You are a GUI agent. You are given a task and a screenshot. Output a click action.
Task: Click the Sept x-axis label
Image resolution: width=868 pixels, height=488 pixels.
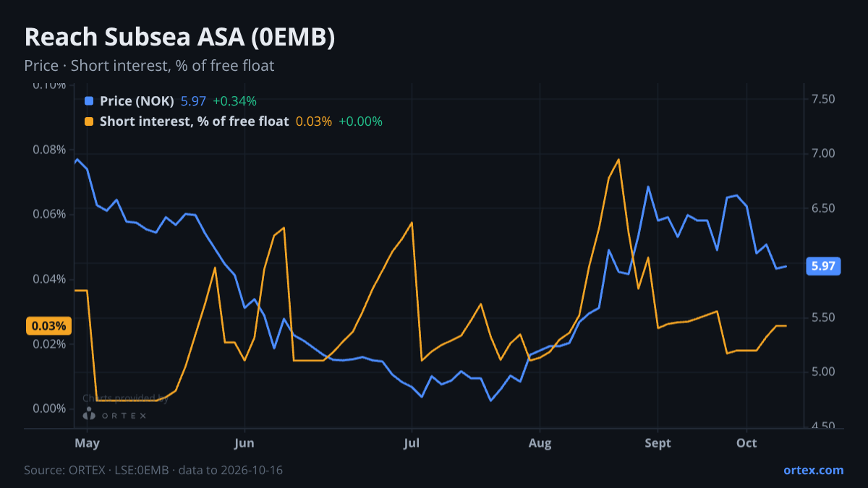[658, 442]
